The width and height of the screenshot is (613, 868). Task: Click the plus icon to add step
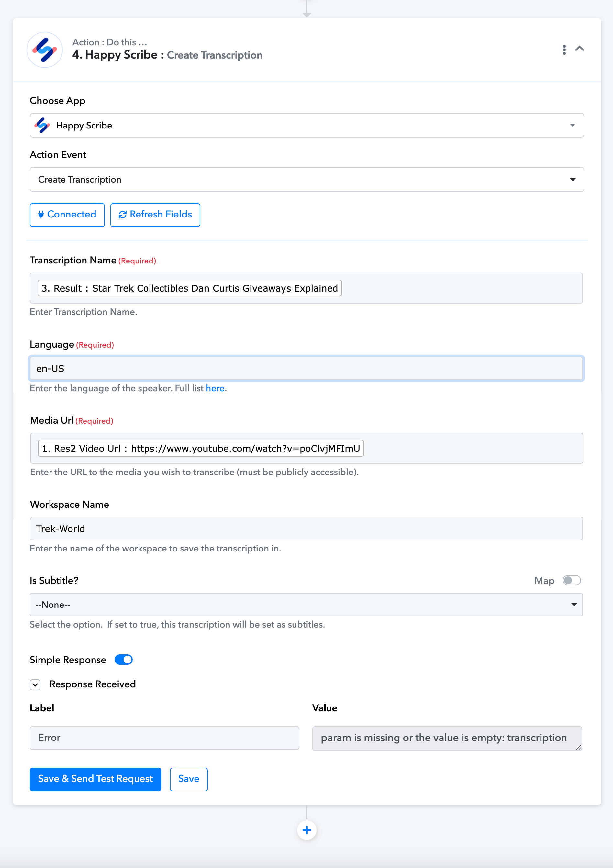(x=307, y=830)
